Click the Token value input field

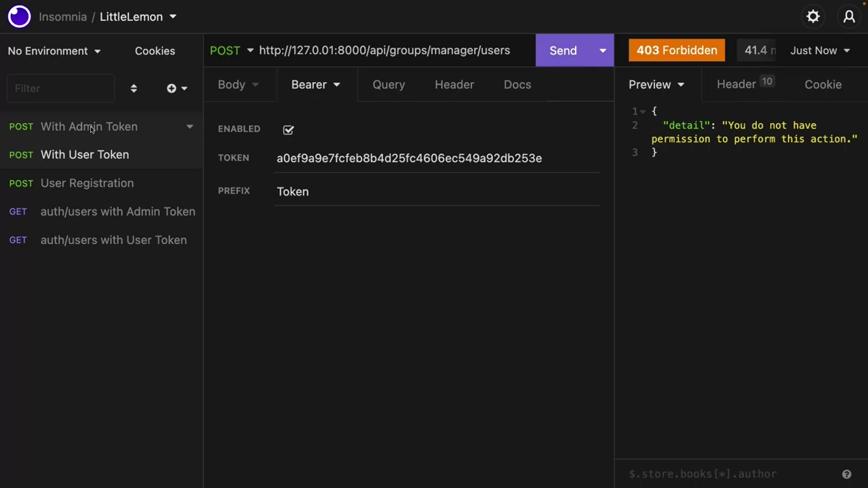pyautogui.click(x=437, y=158)
